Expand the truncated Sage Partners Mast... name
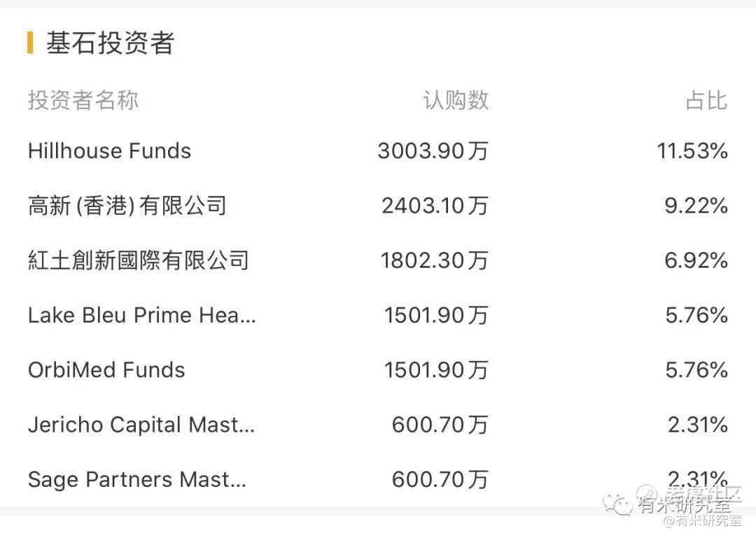Screen dimensions: 756x538 137,480
